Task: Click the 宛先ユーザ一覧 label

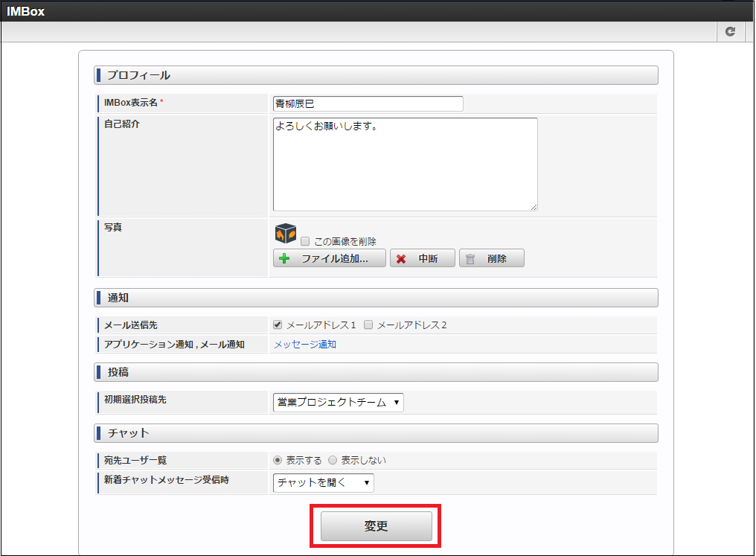Action: coord(135,460)
